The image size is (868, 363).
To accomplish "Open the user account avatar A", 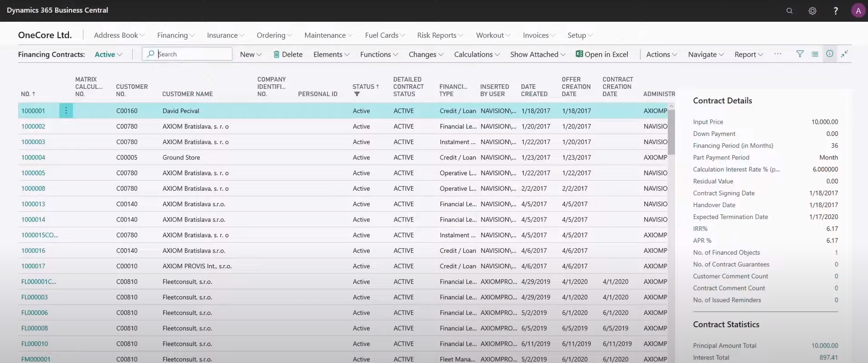I will [x=858, y=10].
